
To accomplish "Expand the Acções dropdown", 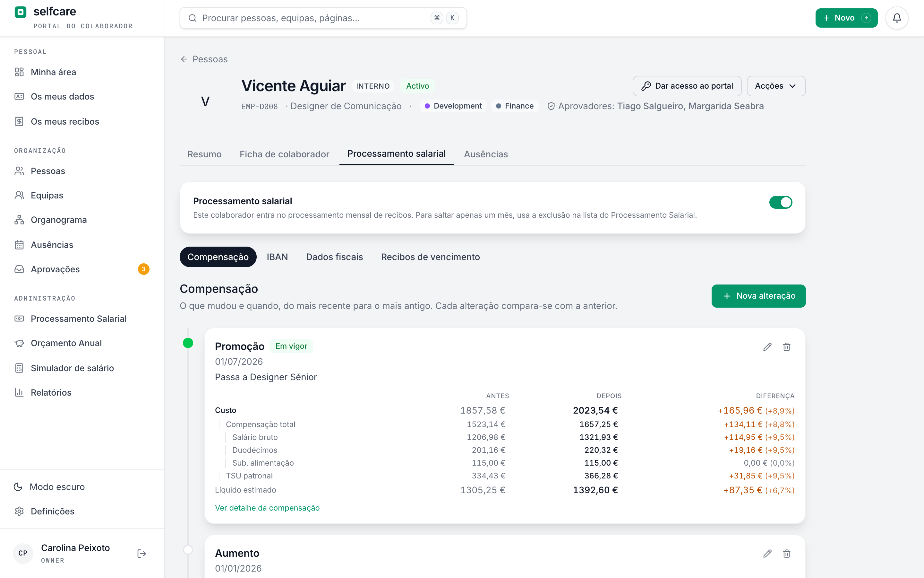I will pyautogui.click(x=776, y=86).
